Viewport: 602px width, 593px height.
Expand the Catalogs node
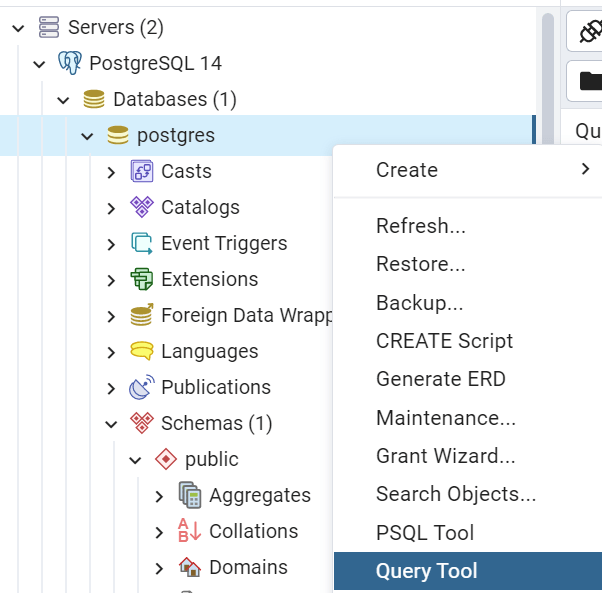111,208
